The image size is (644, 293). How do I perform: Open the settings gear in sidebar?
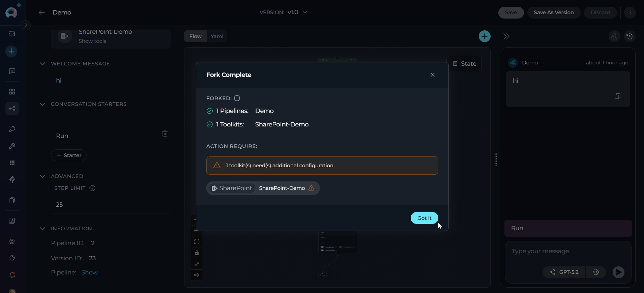tap(12, 241)
